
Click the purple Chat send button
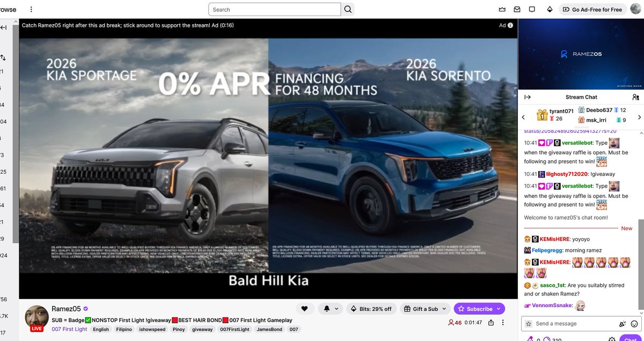pyautogui.click(x=630, y=338)
